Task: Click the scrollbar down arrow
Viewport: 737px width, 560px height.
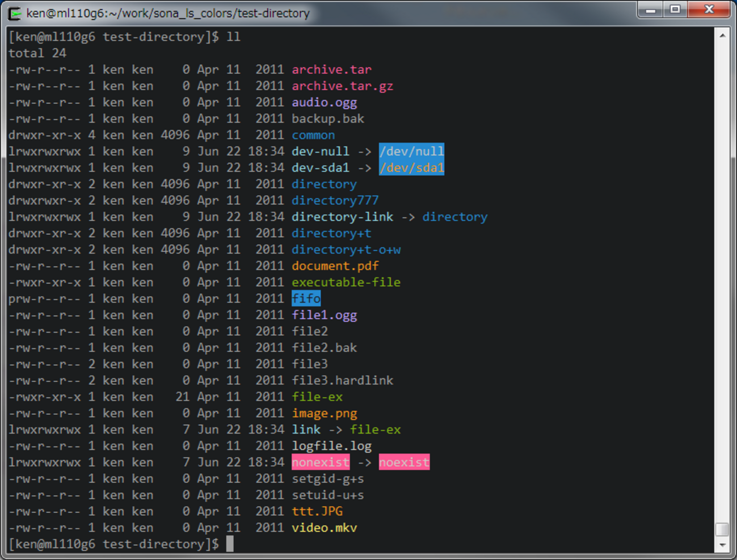Action: pyautogui.click(x=722, y=545)
